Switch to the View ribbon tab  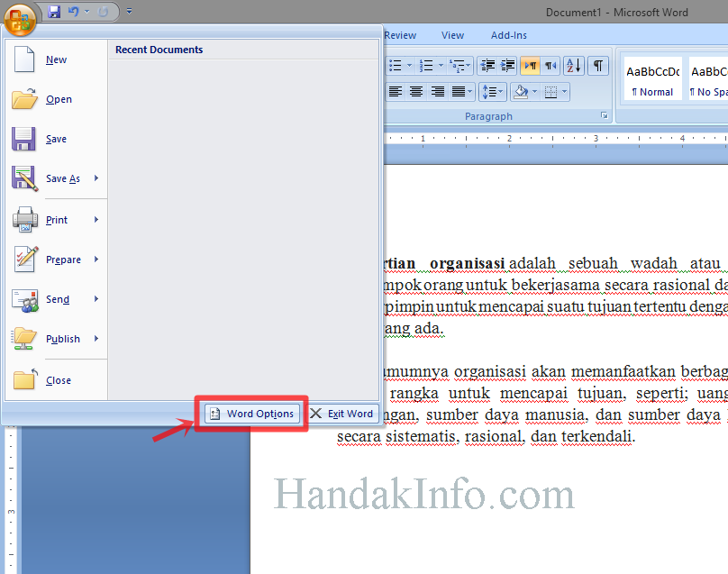452,35
